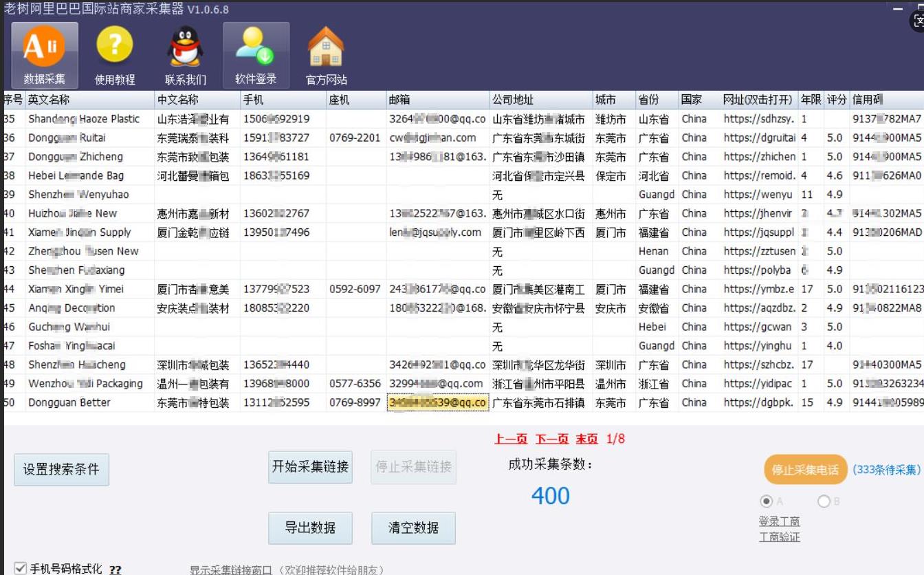
Task: Go to next page via 下一页
Action: click(551, 439)
